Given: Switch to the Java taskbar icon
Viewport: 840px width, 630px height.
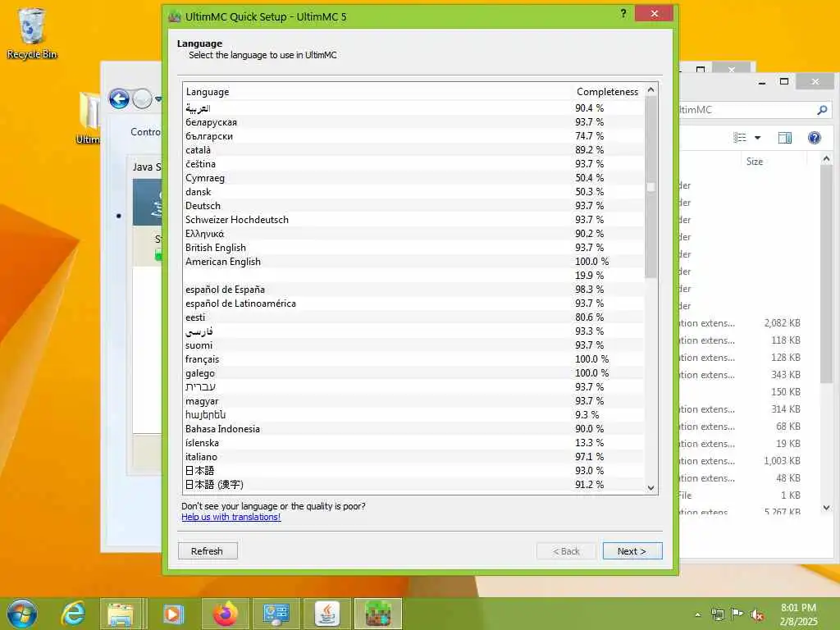Looking at the screenshot, I should pyautogui.click(x=326, y=614).
